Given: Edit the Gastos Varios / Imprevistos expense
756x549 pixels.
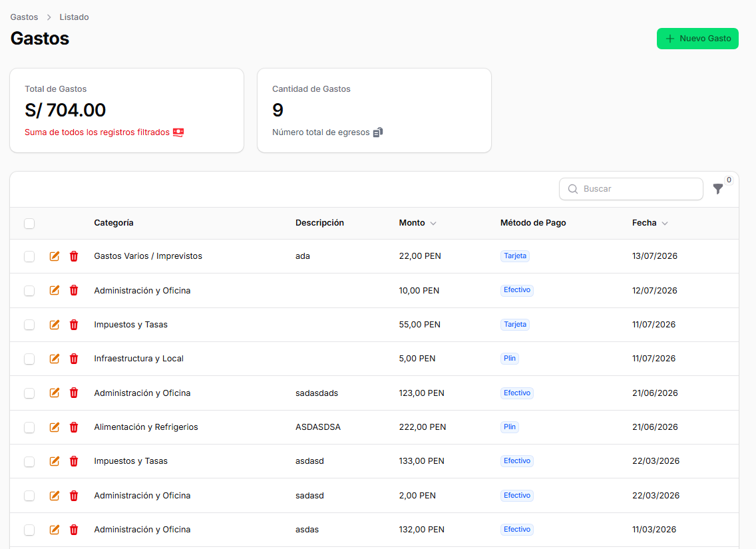Looking at the screenshot, I should pos(55,256).
